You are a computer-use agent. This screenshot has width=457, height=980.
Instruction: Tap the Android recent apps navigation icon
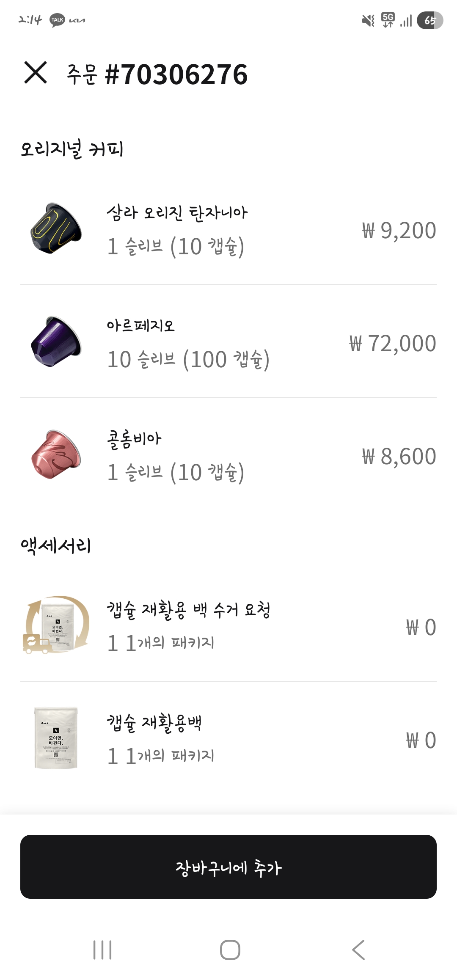(102, 950)
